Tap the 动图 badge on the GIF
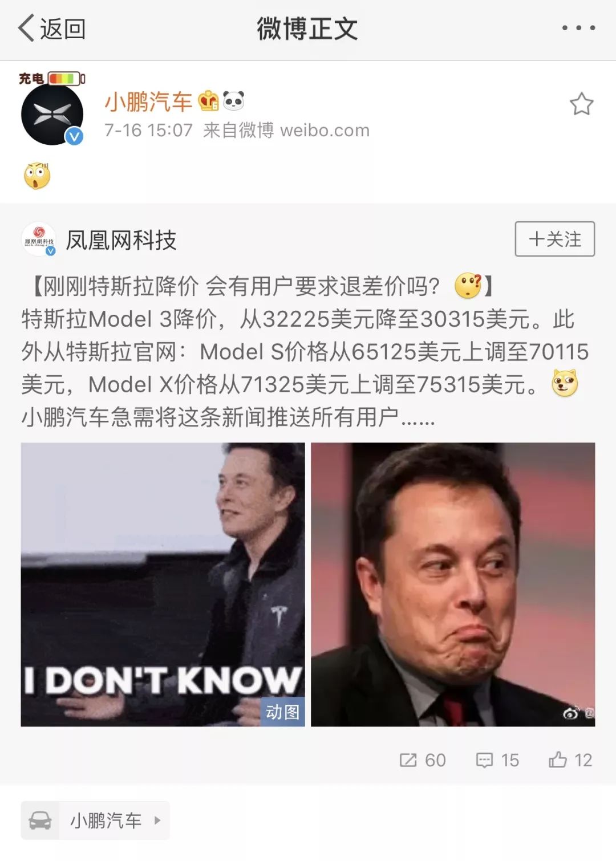The width and height of the screenshot is (616, 861). tap(282, 712)
